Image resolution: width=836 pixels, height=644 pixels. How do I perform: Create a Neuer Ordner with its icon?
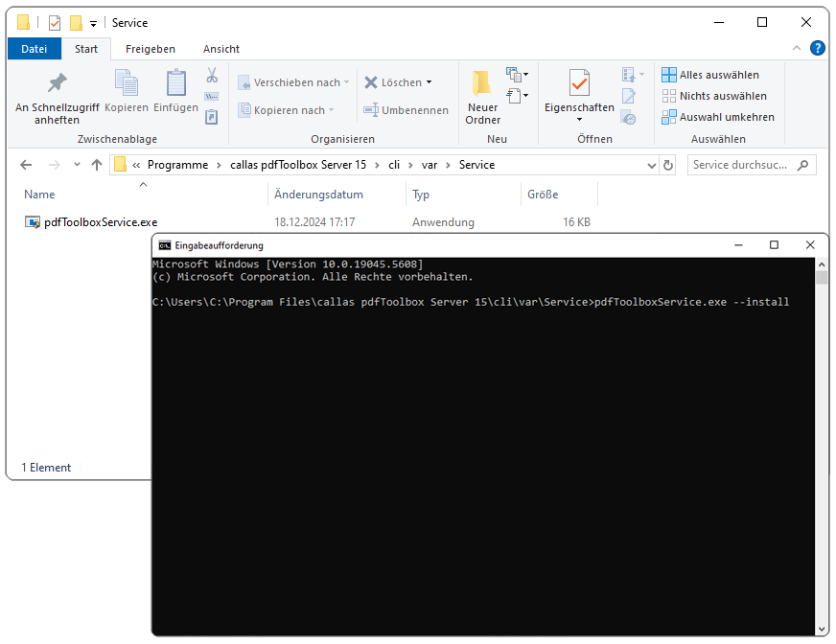pos(480,84)
